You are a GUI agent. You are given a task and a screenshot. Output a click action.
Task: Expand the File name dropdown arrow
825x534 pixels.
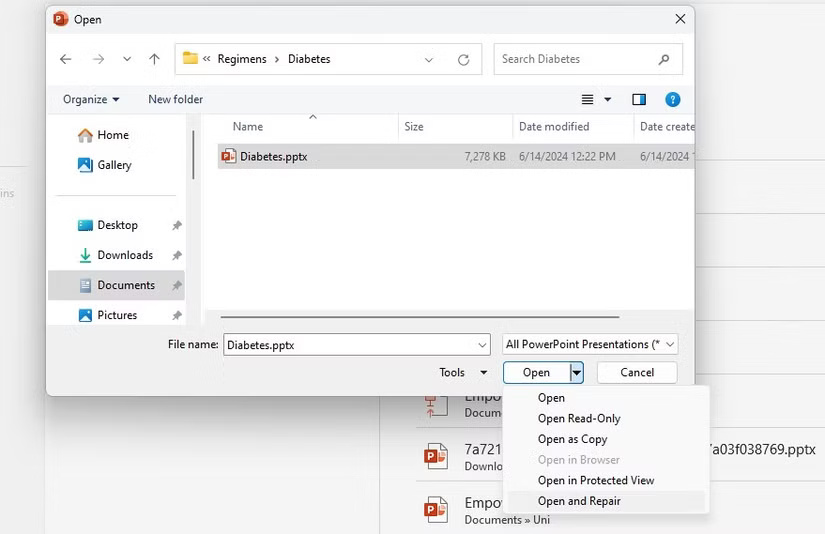point(482,345)
